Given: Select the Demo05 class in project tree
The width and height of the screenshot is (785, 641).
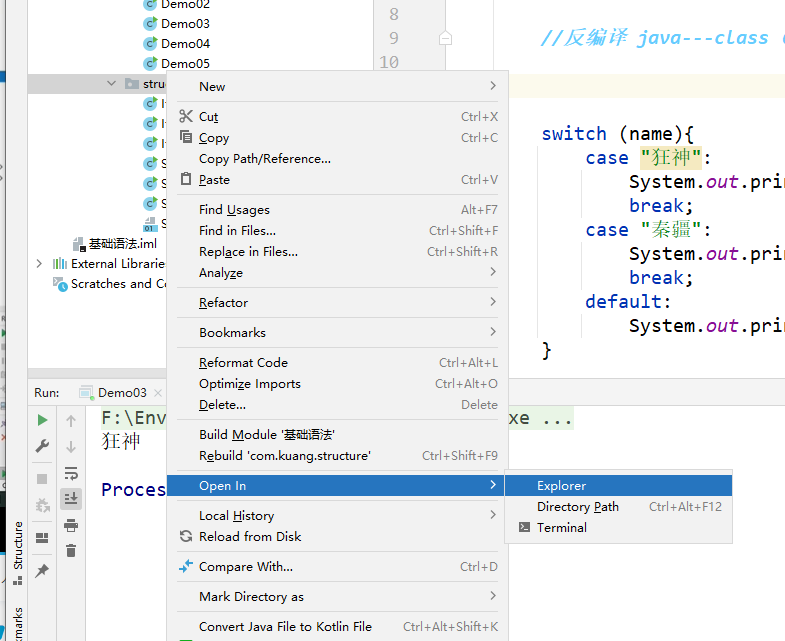Looking at the screenshot, I should pos(185,64).
